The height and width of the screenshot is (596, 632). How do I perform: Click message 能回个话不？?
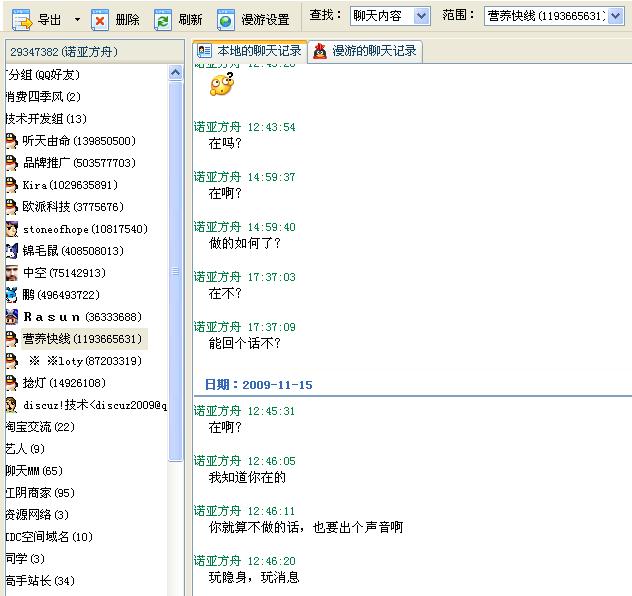tap(244, 343)
